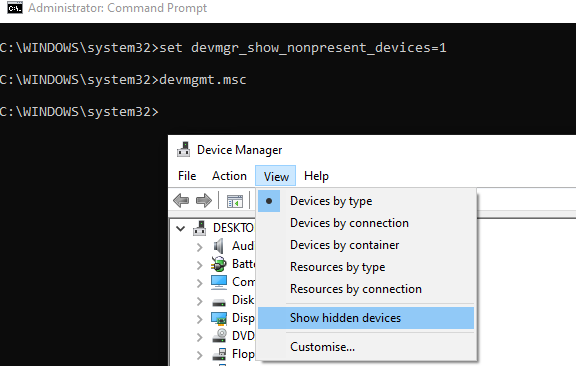This screenshot has width=576, height=366.
Task: Expand the Audio category node
Action: click(199, 247)
